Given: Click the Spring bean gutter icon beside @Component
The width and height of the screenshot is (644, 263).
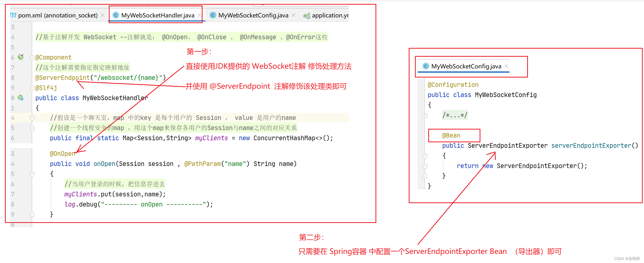Looking at the screenshot, I should point(21,57).
